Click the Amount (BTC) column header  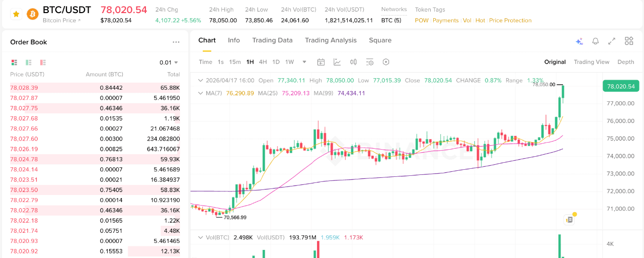point(104,75)
